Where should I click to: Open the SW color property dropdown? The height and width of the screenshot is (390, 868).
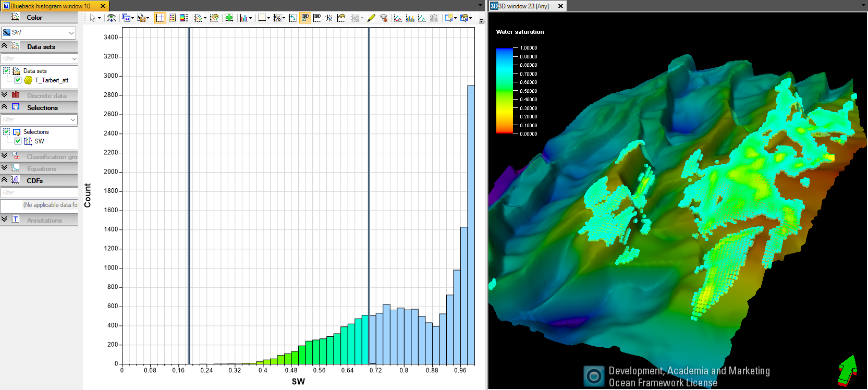39,32
